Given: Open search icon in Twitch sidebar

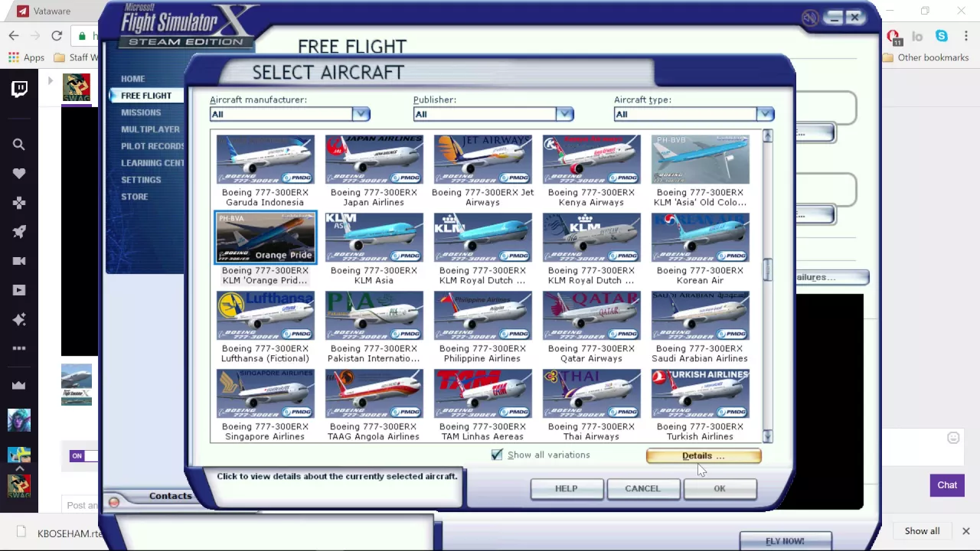Looking at the screenshot, I should [x=19, y=145].
